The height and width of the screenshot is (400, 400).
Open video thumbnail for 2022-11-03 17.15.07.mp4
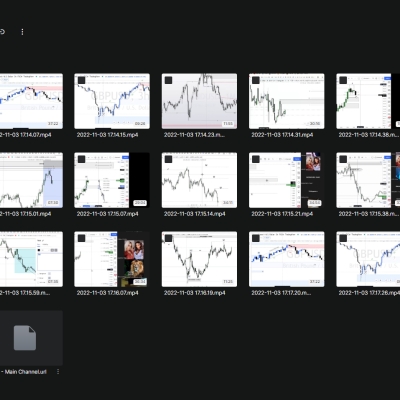pyautogui.click(x=112, y=180)
